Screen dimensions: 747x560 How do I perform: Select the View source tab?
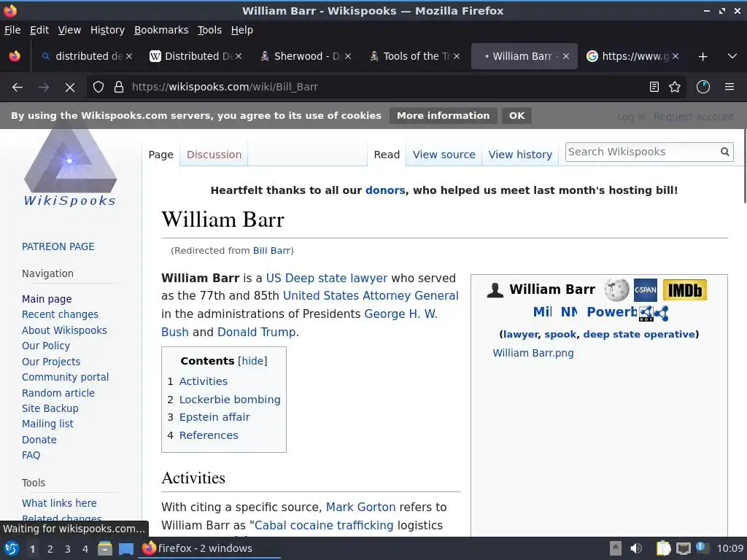[x=444, y=155]
